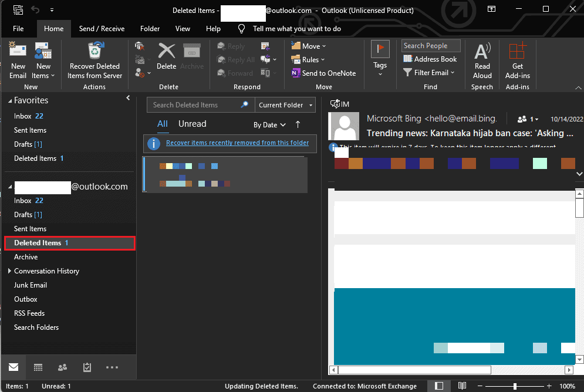This screenshot has width=584, height=392.
Task: Click Send to OneNote
Action: point(323,73)
